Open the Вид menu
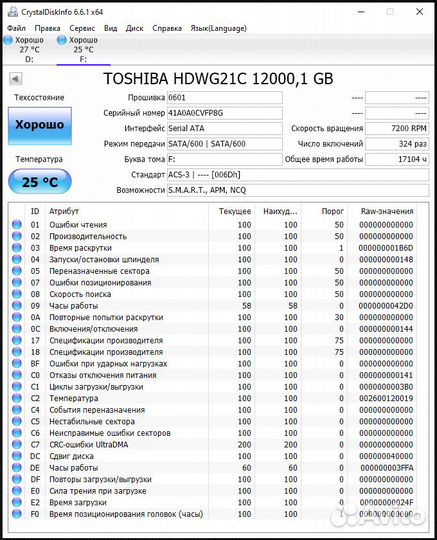The width and height of the screenshot is (437, 540). (x=110, y=28)
